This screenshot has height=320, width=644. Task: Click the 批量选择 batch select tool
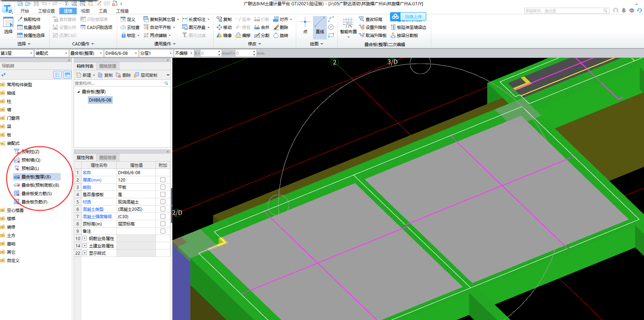(x=29, y=27)
